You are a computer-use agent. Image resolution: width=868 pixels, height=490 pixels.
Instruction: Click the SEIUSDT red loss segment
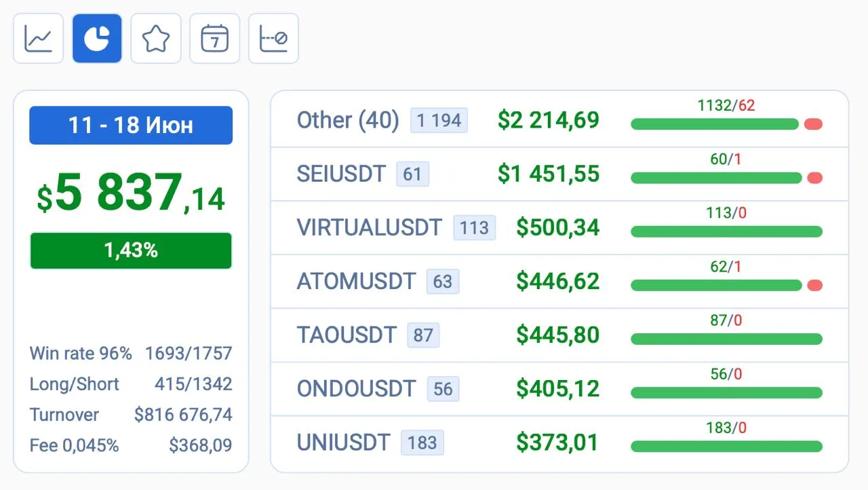click(x=814, y=178)
